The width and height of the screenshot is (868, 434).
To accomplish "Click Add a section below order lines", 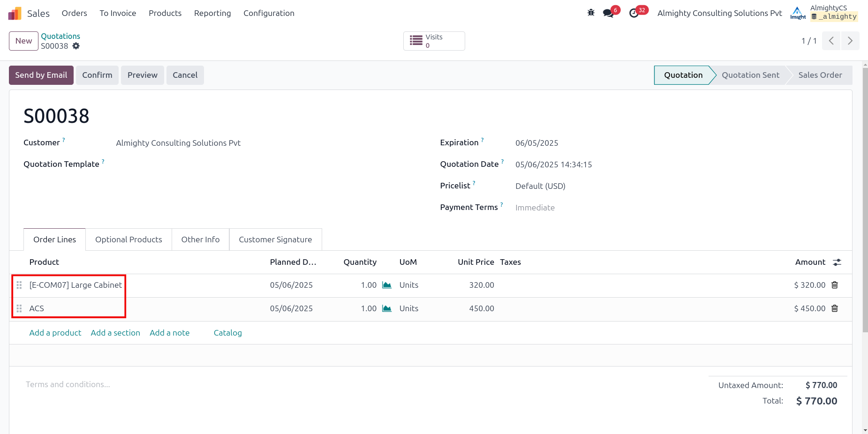I will 115,333.
